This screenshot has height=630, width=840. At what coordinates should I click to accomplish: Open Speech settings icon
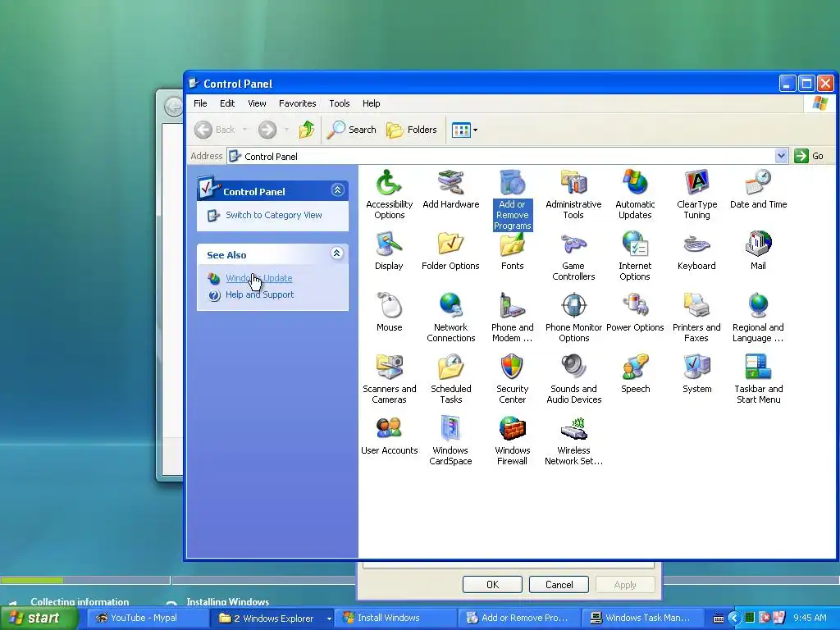(x=635, y=373)
